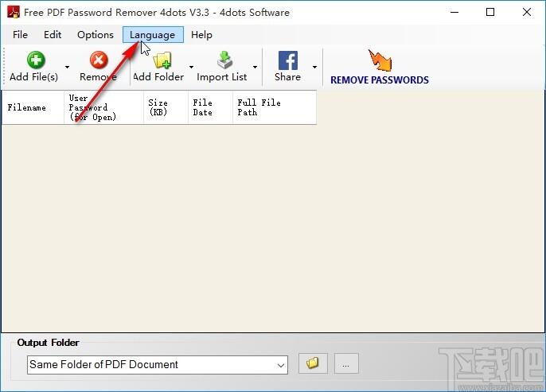
Task: Click the Size (KB) column header
Action: (166, 107)
